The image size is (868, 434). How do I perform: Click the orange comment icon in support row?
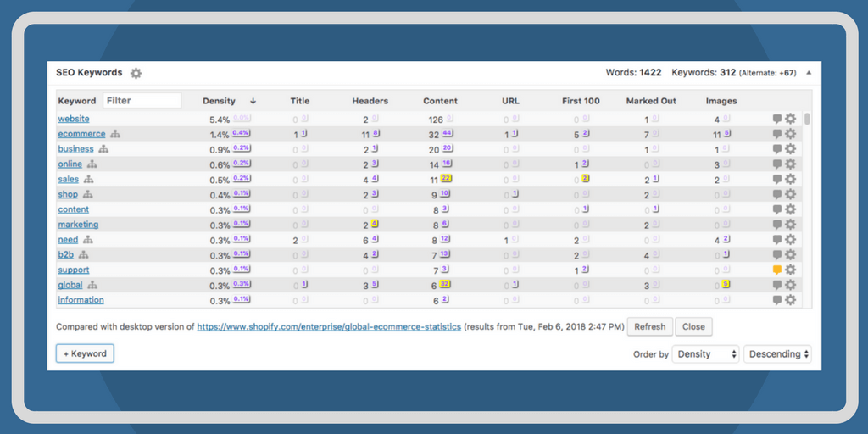[776, 270]
